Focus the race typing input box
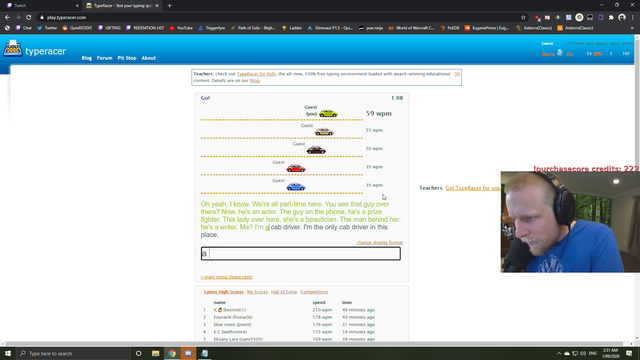 tap(301, 253)
